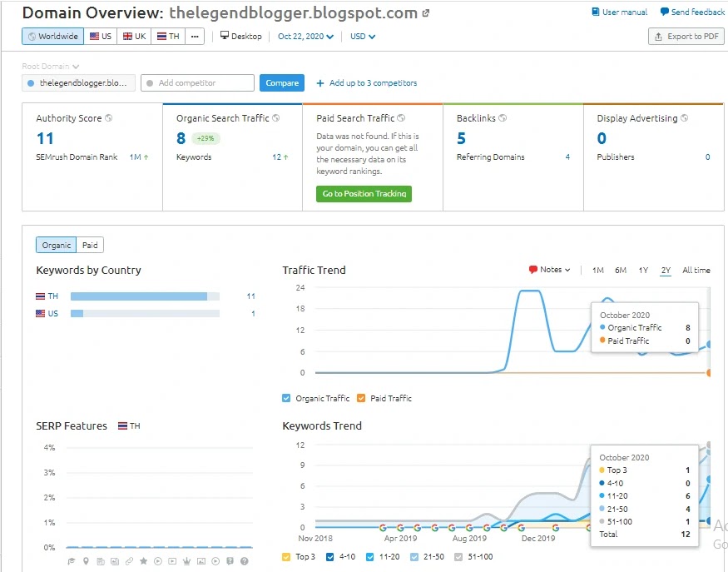The width and height of the screenshot is (728, 572).
Task: Click the plus icon for adding competitors
Action: [x=319, y=83]
